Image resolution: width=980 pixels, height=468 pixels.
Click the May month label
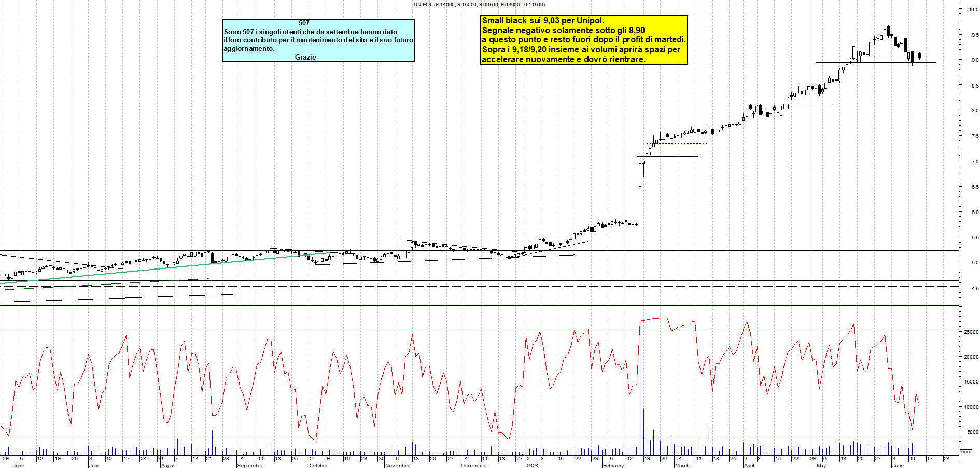pos(821,465)
